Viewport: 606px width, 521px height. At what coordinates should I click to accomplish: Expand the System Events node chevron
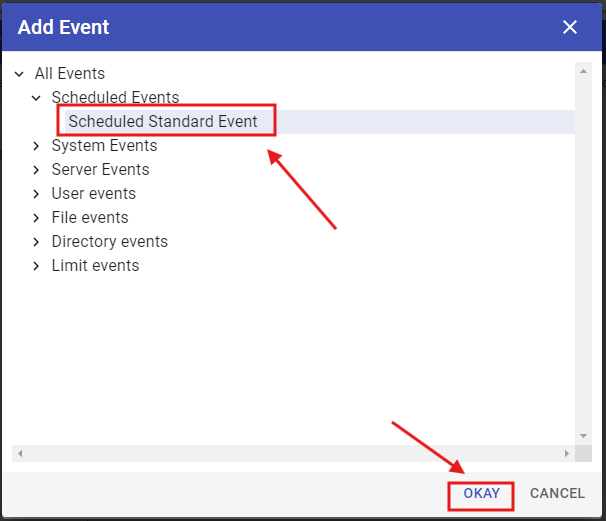point(37,146)
